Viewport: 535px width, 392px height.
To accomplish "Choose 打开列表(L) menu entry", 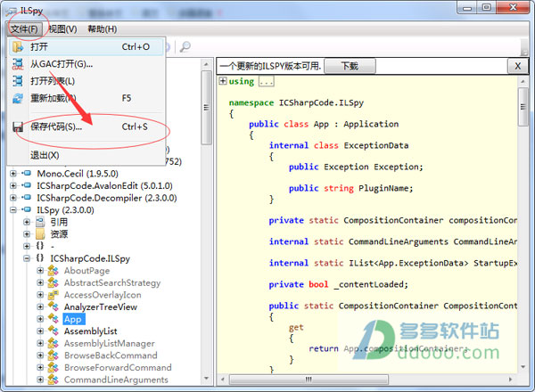I will pyautogui.click(x=86, y=81).
